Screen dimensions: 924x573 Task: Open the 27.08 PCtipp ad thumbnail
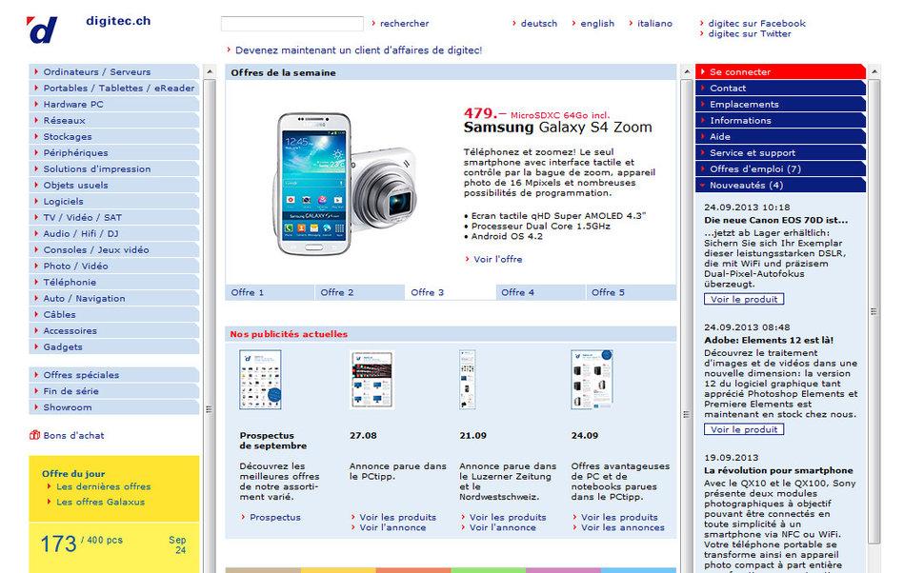[372, 379]
